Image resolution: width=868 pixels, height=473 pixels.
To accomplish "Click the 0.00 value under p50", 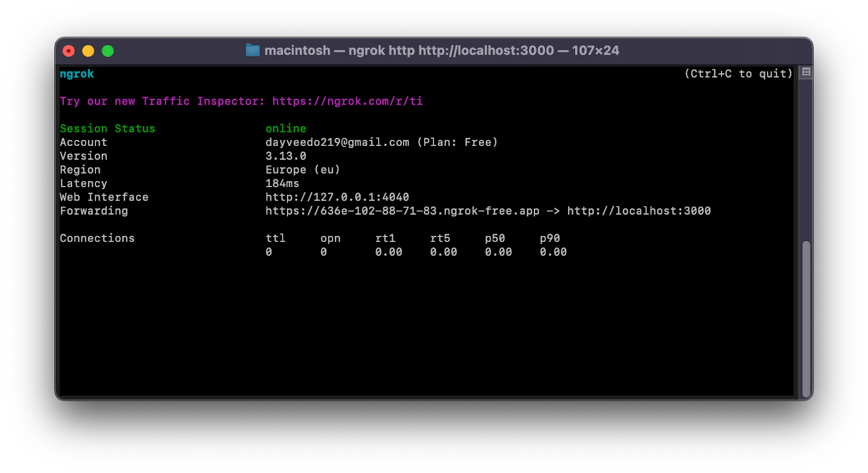I will coord(498,252).
